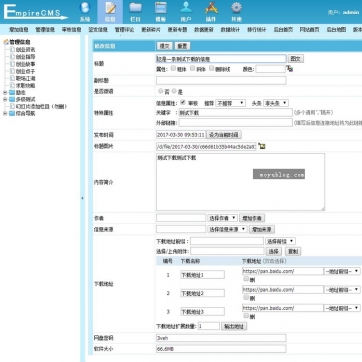362x362 pixels.
Task: Click the page icon beside 创业资讯
Action: pyautogui.click(x=12, y=50)
